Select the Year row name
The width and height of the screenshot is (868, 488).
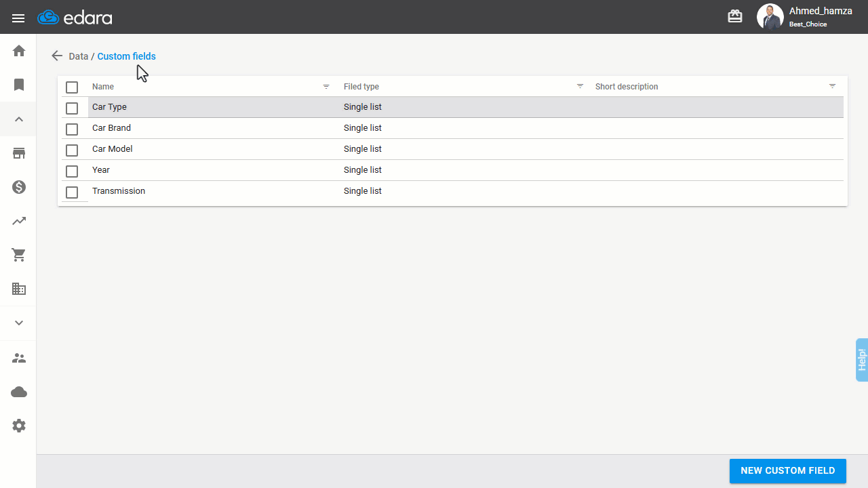[x=101, y=170]
